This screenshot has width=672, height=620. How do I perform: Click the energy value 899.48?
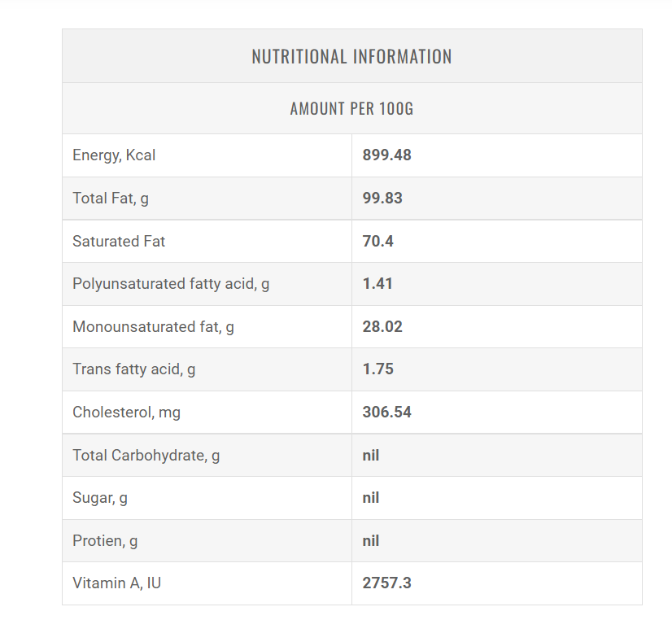(x=387, y=155)
